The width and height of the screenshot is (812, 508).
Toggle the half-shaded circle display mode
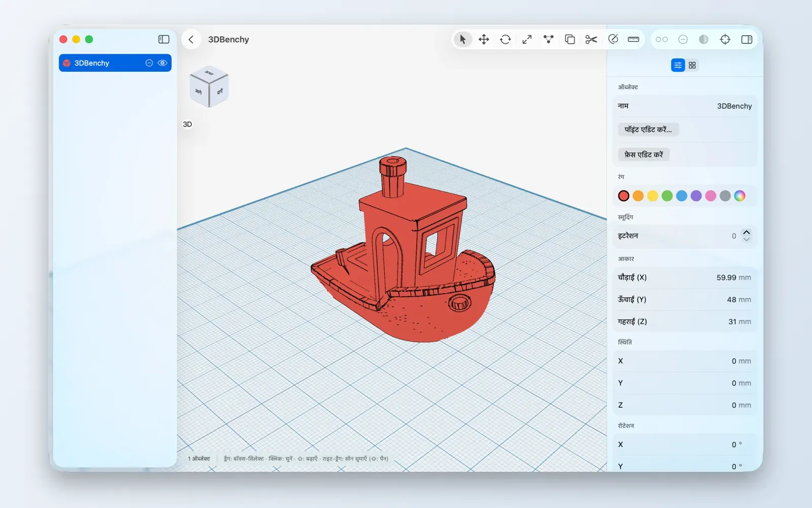tap(704, 39)
